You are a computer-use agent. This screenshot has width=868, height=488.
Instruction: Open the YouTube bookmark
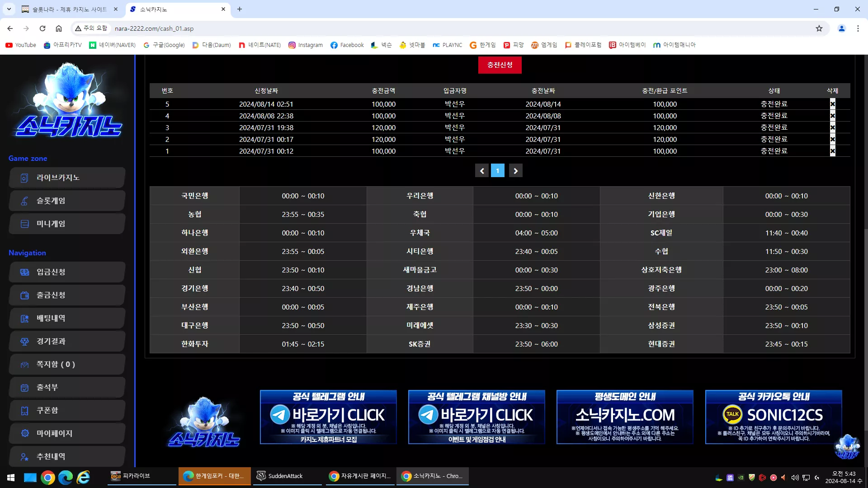[x=21, y=45]
